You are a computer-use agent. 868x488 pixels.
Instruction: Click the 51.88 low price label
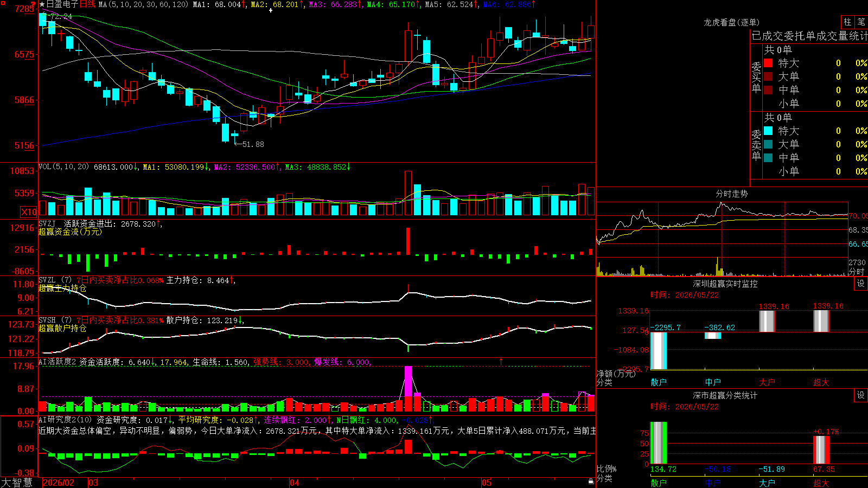coord(253,144)
